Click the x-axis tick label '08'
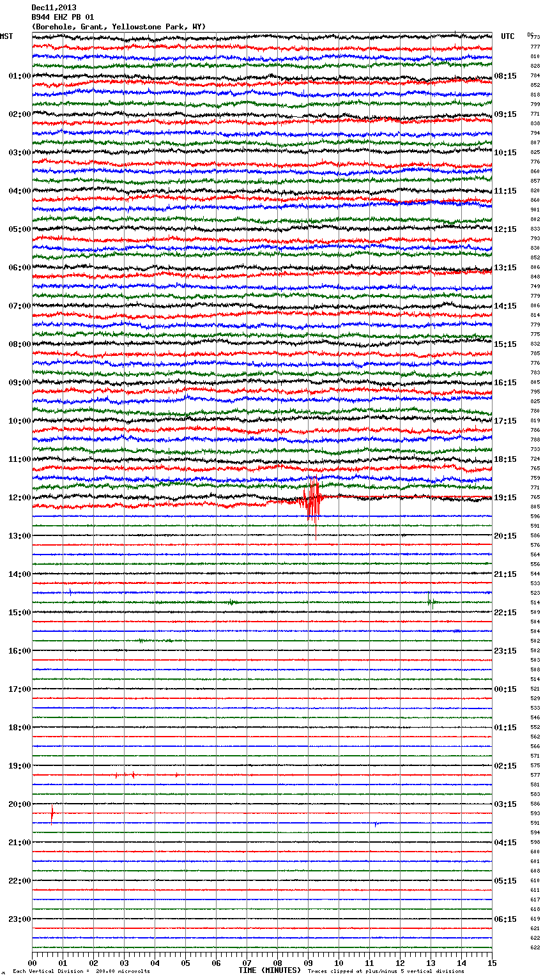This screenshot has width=543, height=980. tap(277, 963)
